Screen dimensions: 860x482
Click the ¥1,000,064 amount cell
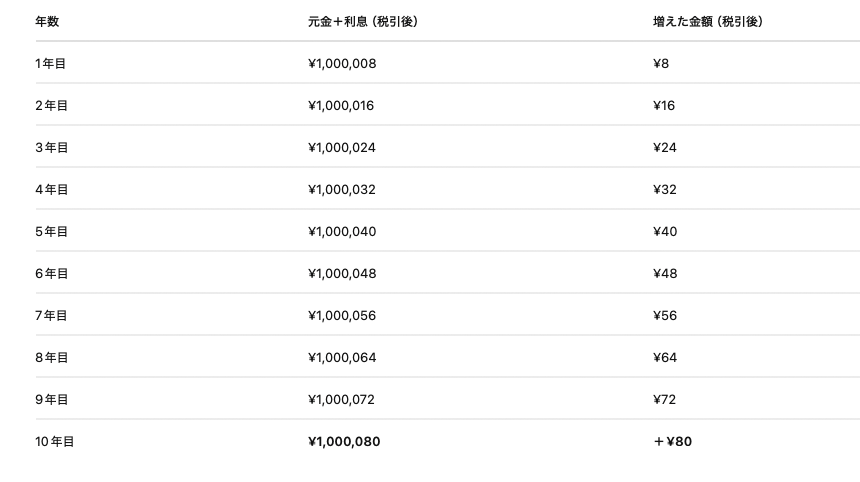[x=342, y=358]
